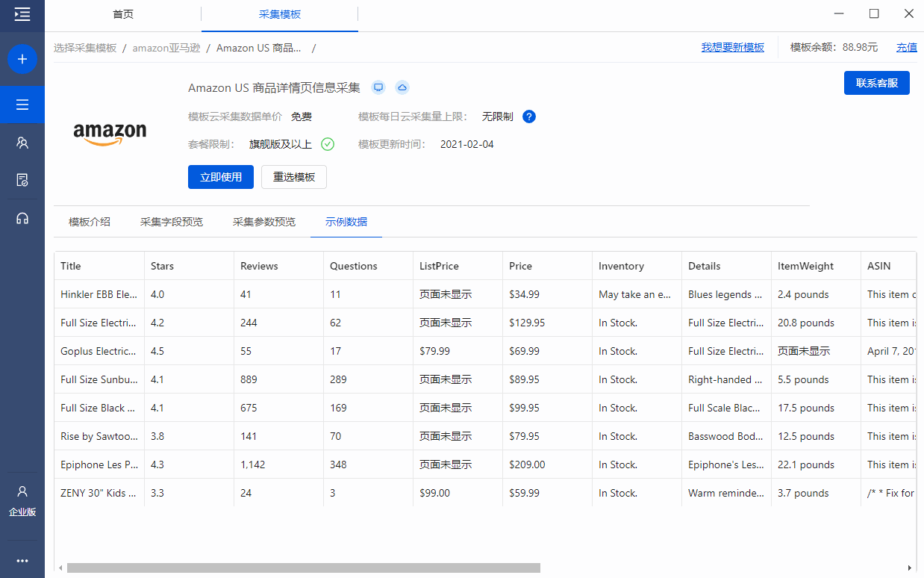Image resolution: width=924 pixels, height=578 pixels.
Task: Switch to the 模板介绍 tab
Action: 90,222
